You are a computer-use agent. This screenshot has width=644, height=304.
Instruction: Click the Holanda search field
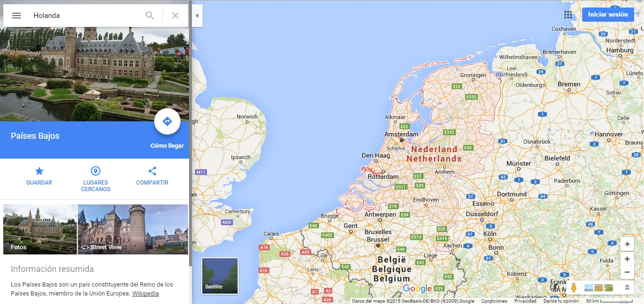click(85, 16)
